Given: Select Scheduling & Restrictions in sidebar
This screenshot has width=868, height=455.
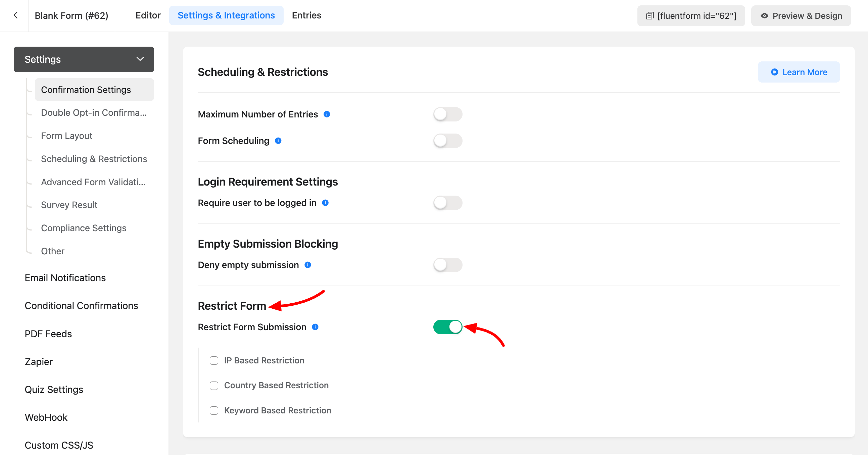Looking at the screenshot, I should point(94,159).
